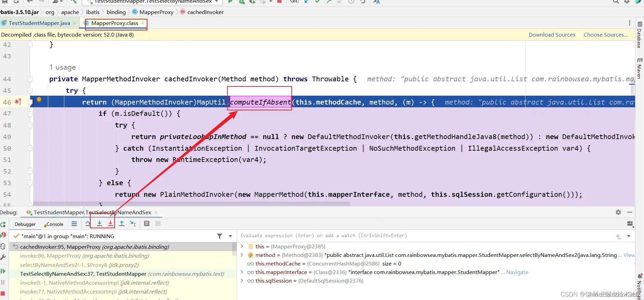Open debug tool window settings gear
The height and width of the screenshot is (300, 644).
click(x=618, y=212)
